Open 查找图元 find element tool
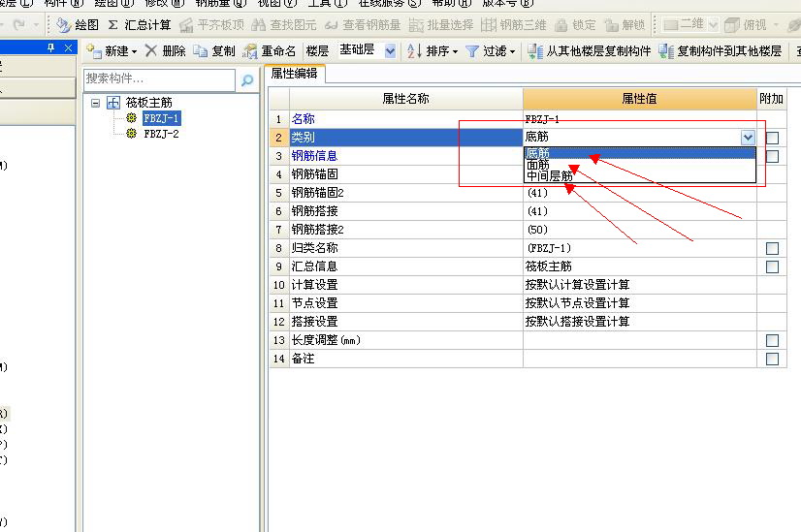801x532 pixels. click(283, 24)
